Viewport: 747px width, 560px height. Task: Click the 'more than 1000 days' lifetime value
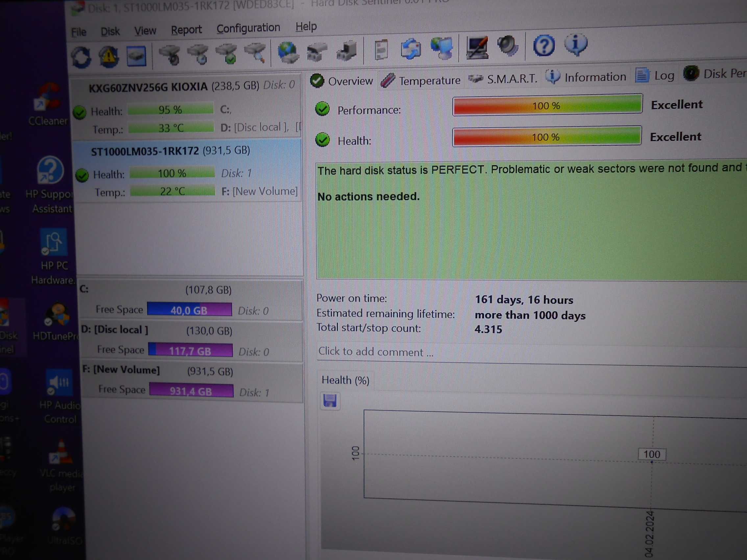coord(530,315)
